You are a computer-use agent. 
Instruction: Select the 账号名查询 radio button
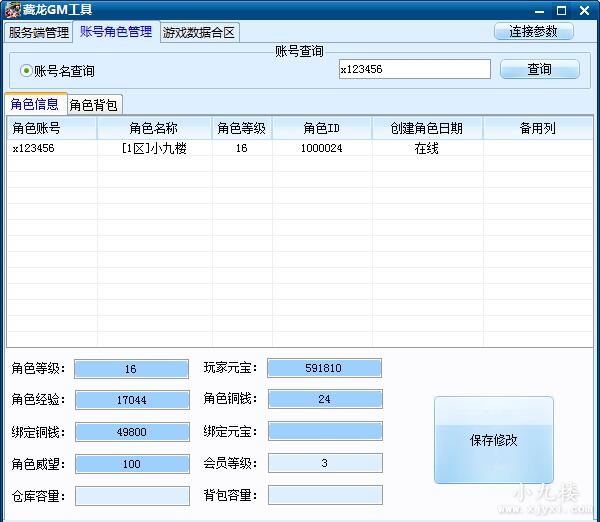(27, 71)
